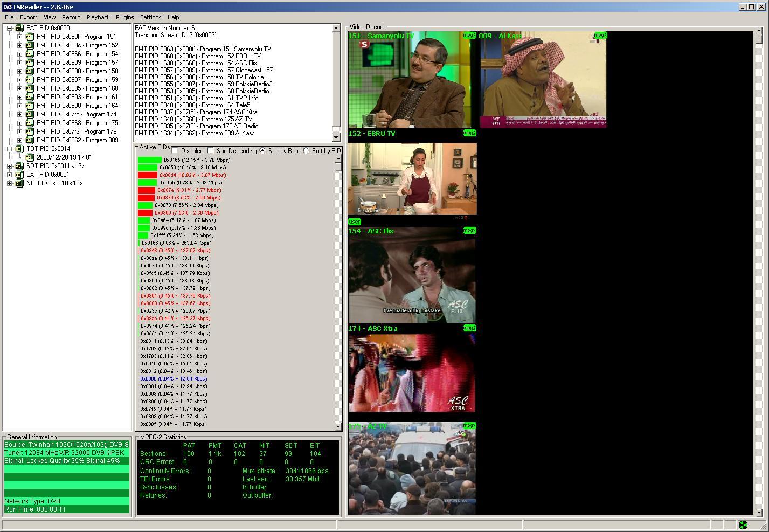Viewport: 769px width, 532px height.
Task: Collapse the TDT PID 0x0014 node
Action: [9, 149]
